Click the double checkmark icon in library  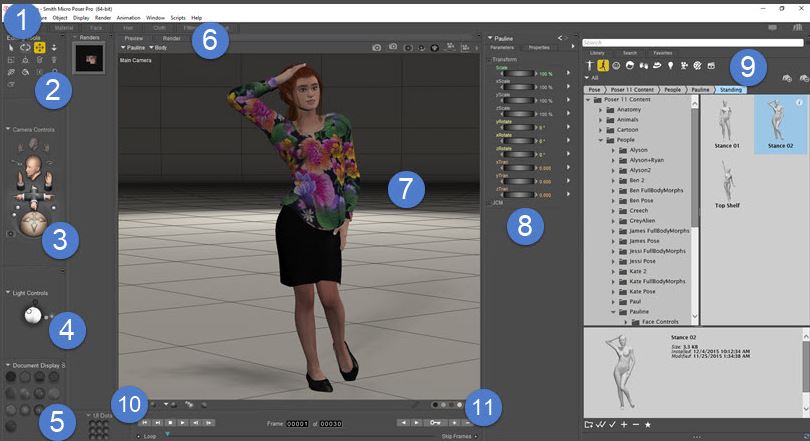click(x=600, y=424)
